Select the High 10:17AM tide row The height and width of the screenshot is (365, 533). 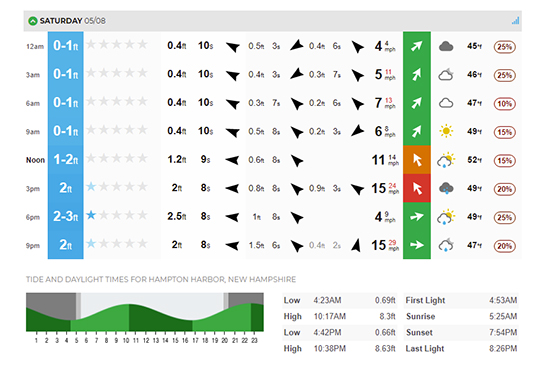click(340, 316)
